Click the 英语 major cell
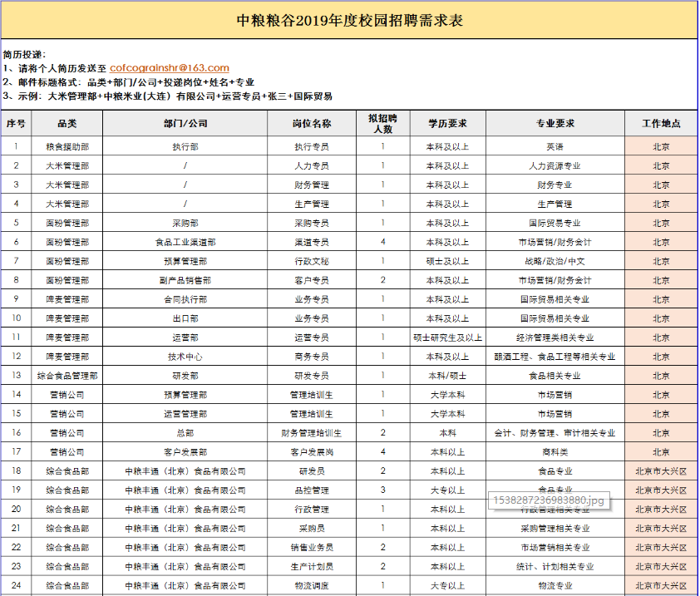700x596 pixels. click(555, 146)
